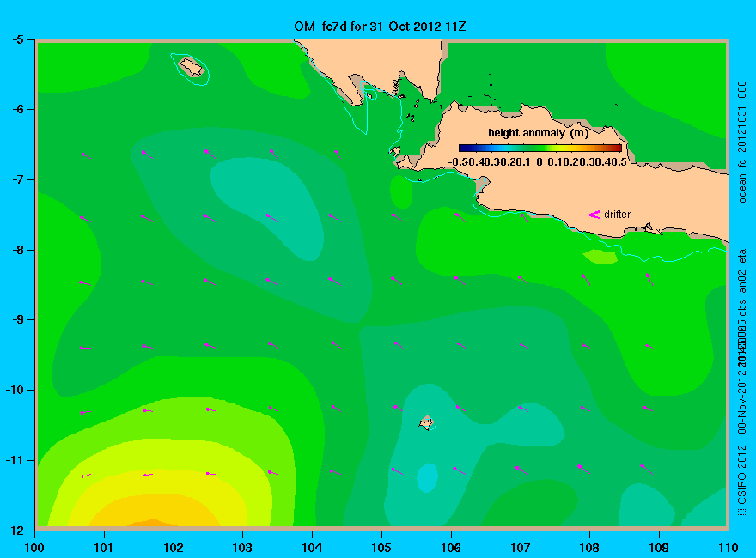Click longitude label 100 on the x-axis
Viewport: 756px width, 558px height.
click(34, 548)
